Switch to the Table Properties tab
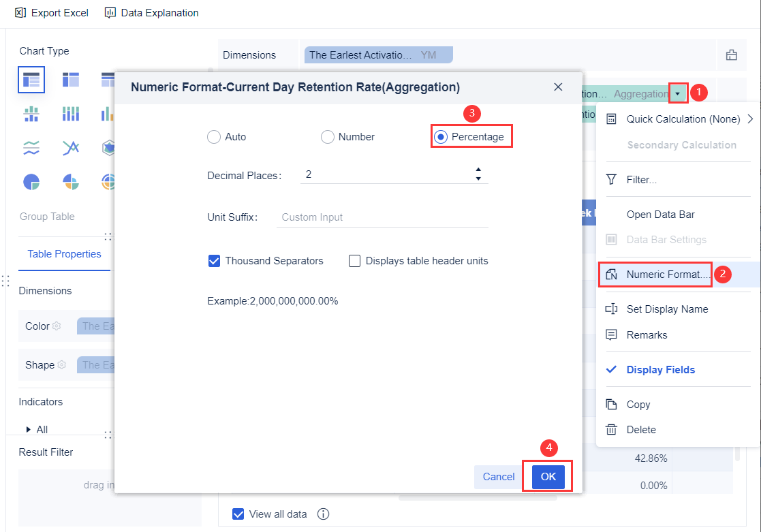Image resolution: width=761 pixels, height=532 pixels. 63,253
